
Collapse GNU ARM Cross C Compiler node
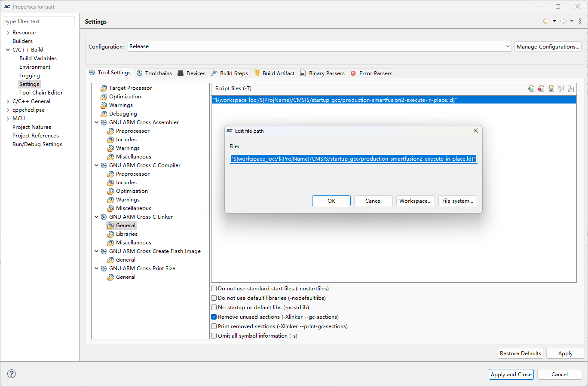tap(96, 165)
